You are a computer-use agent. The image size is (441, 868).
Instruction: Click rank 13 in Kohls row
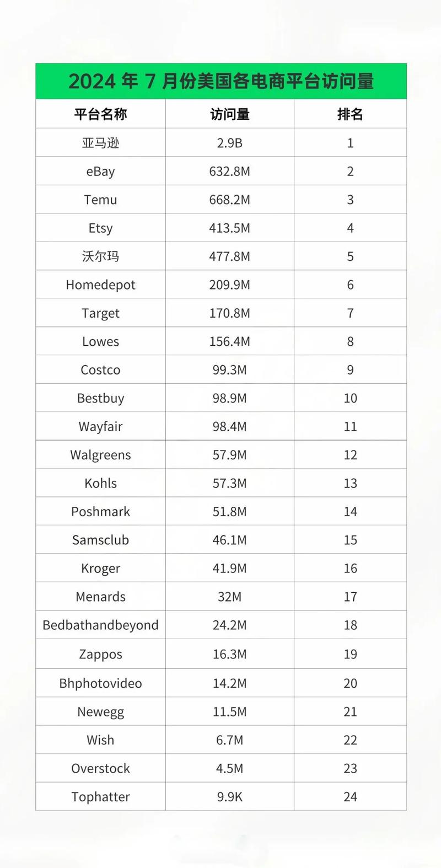(350, 483)
